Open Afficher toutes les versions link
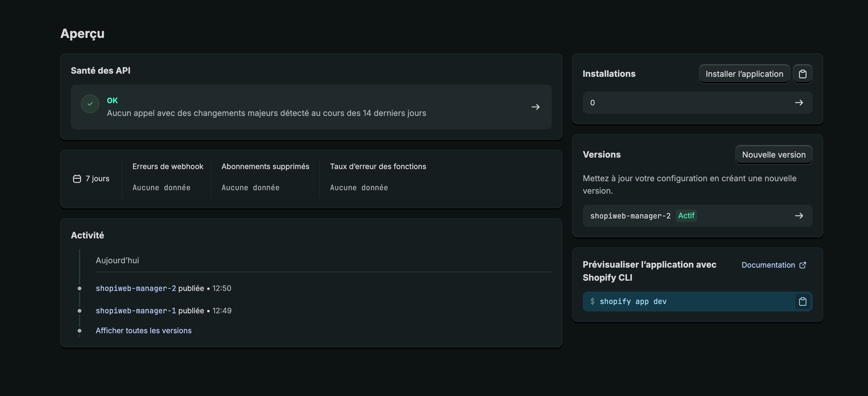 144,331
